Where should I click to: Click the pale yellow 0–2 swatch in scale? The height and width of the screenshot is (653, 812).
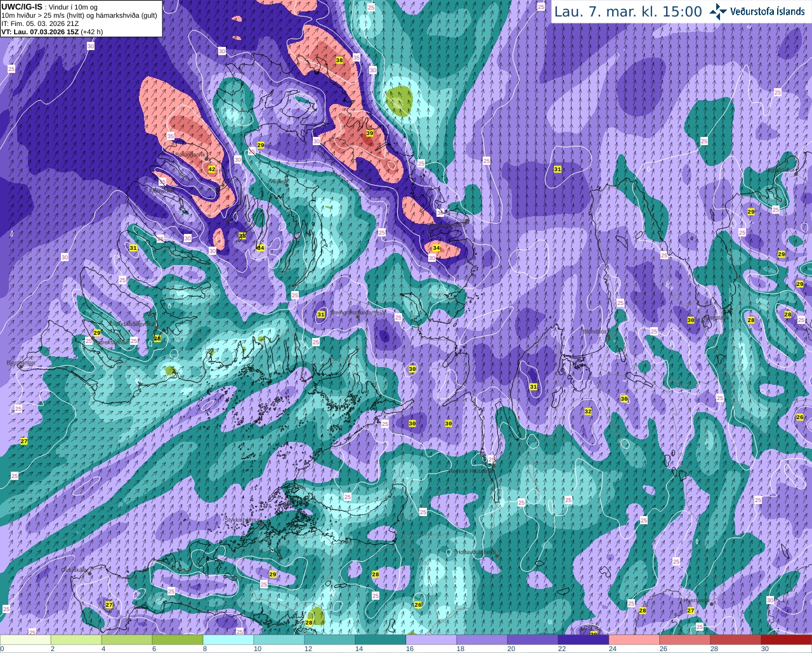[25, 640]
